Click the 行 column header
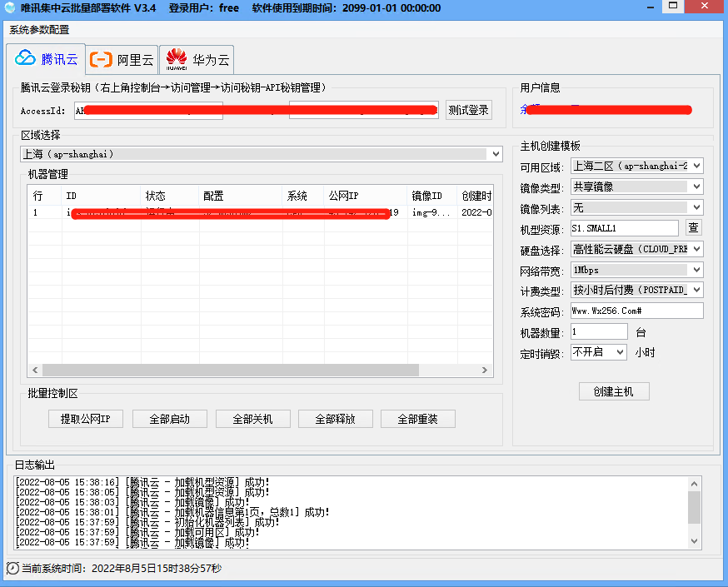This screenshot has height=587, width=728. [45, 196]
